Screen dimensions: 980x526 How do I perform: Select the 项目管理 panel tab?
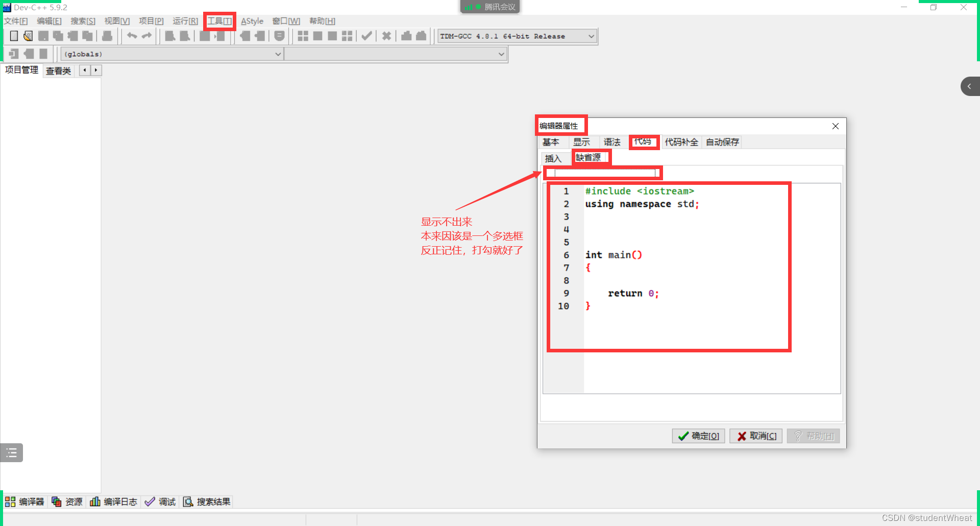point(21,70)
